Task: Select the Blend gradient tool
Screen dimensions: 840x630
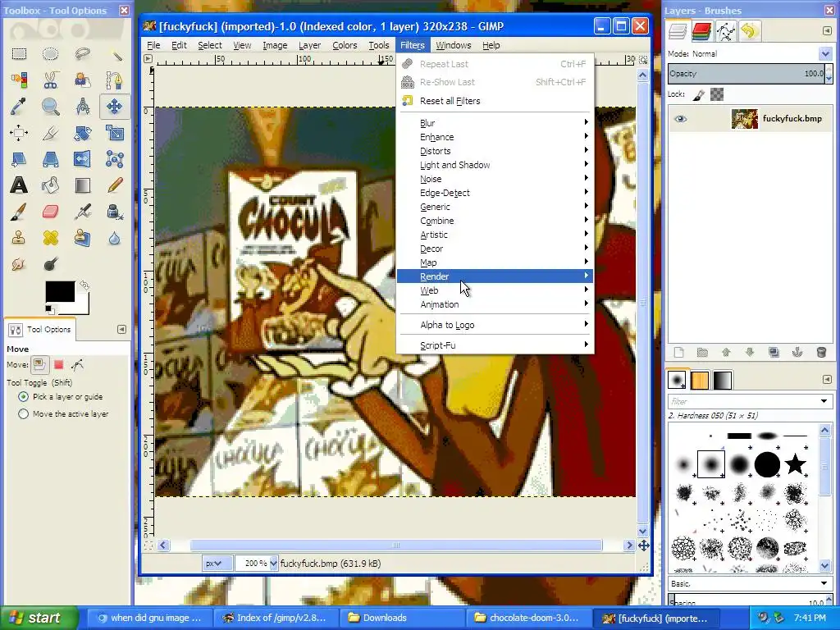Action: pos(82,185)
